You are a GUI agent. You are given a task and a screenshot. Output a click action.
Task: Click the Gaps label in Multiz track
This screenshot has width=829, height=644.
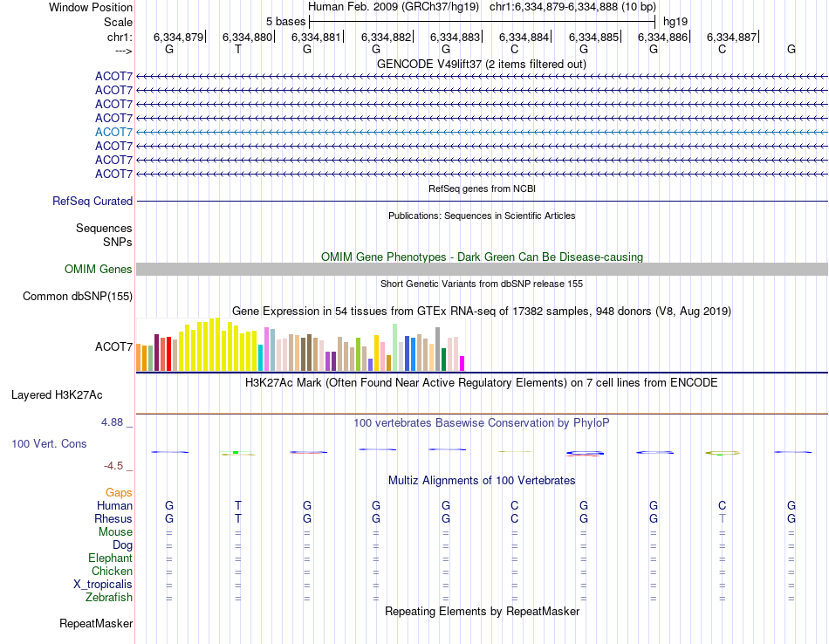[x=119, y=493]
